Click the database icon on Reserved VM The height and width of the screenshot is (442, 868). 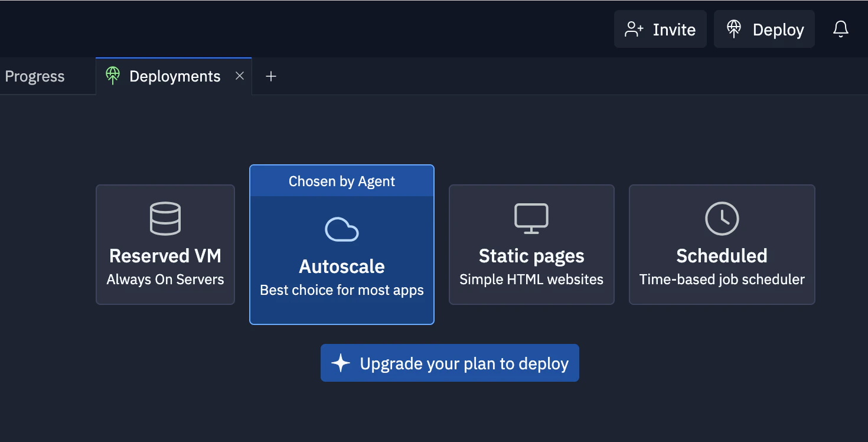click(x=165, y=219)
